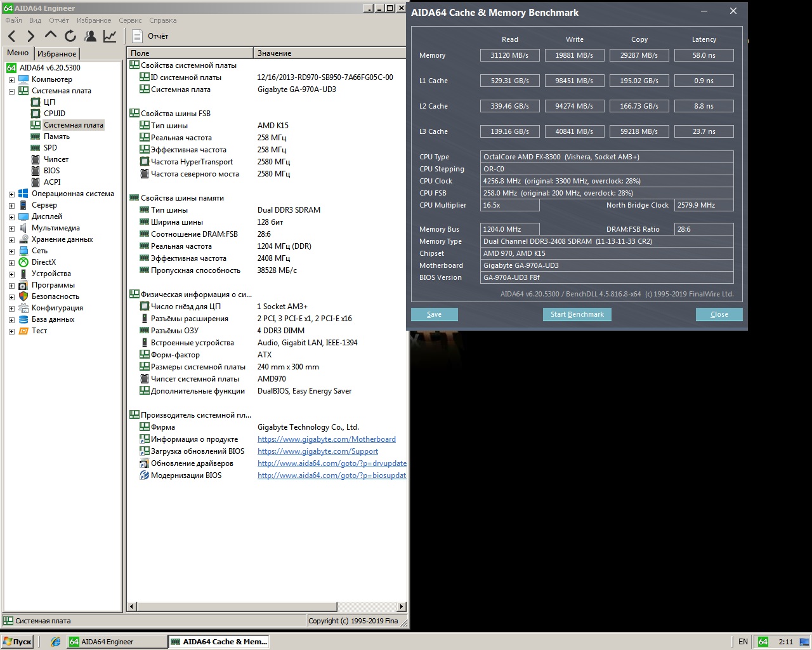This screenshot has width=812, height=650.
Task: Open the BIOS update biosupdate link
Action: (332, 475)
